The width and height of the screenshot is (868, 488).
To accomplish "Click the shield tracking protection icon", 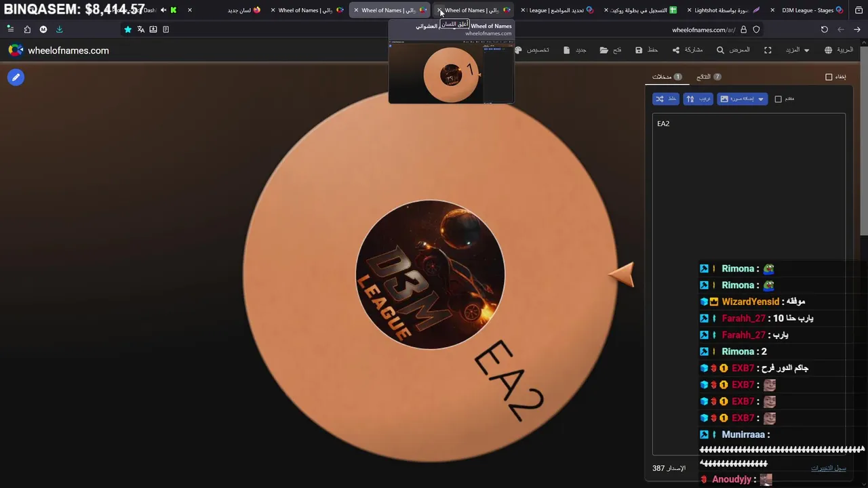I will coord(756,29).
